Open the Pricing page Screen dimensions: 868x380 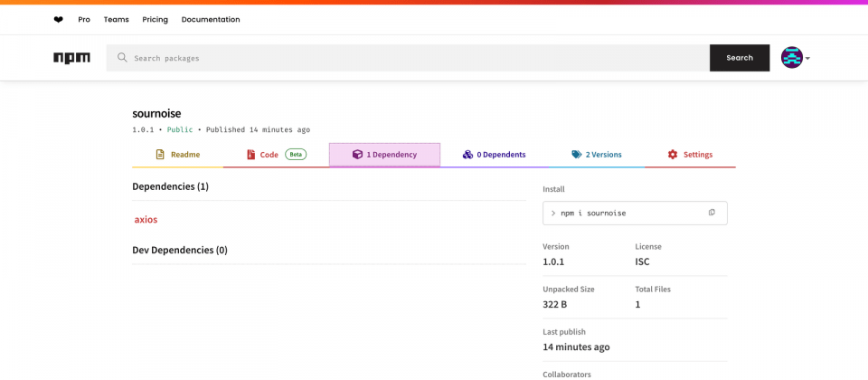point(155,19)
